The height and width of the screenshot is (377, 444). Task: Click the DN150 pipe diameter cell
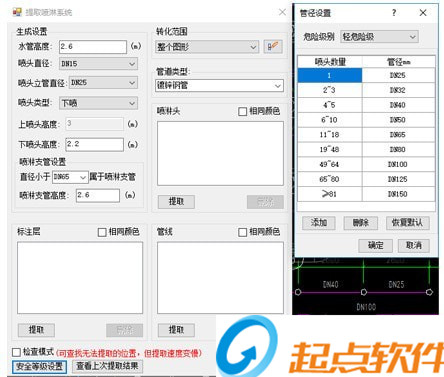pyautogui.click(x=399, y=194)
